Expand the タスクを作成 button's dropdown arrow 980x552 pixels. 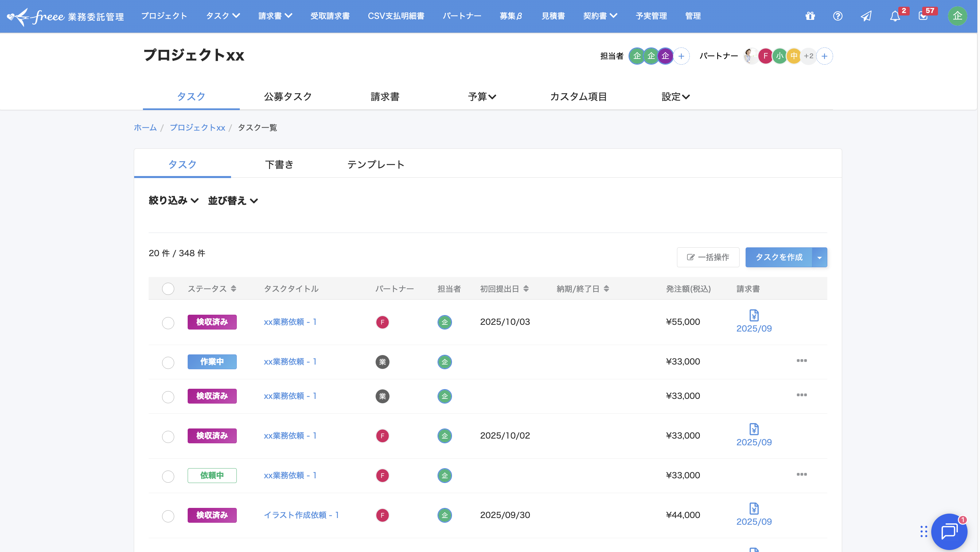click(820, 257)
